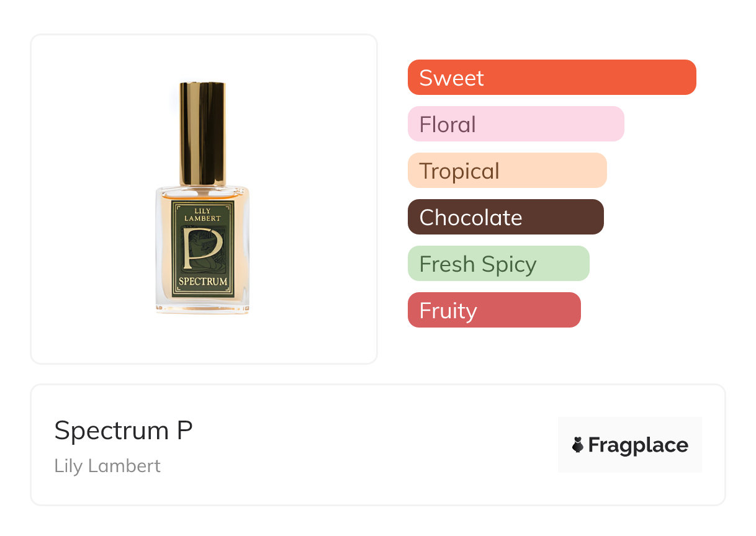Click the Fragplace perfume bottle logo icon
756x536 pixels.
(578, 445)
